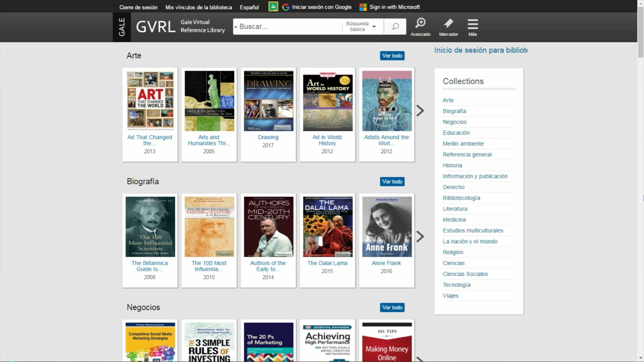Select Religión collection
The height and width of the screenshot is (362, 644).
(453, 252)
